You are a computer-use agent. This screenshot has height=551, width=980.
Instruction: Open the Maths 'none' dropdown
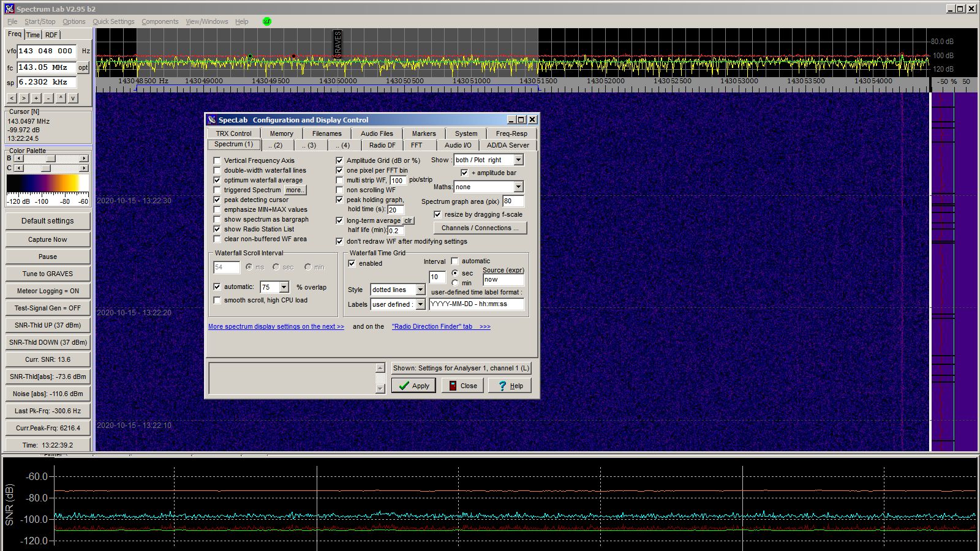(518, 187)
